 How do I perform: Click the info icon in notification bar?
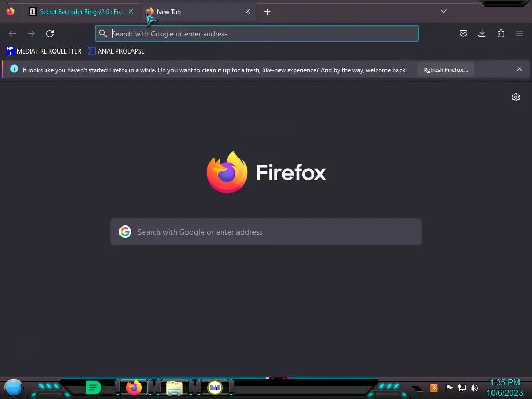[14, 69]
